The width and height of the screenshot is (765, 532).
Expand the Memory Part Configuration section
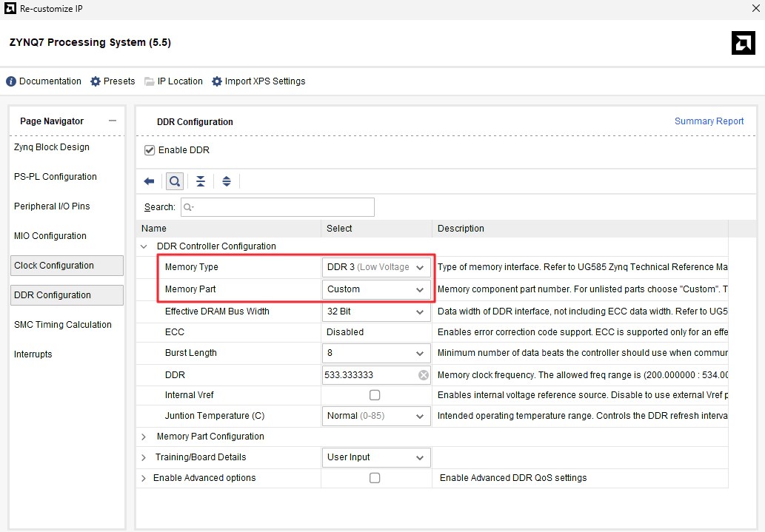click(x=144, y=437)
